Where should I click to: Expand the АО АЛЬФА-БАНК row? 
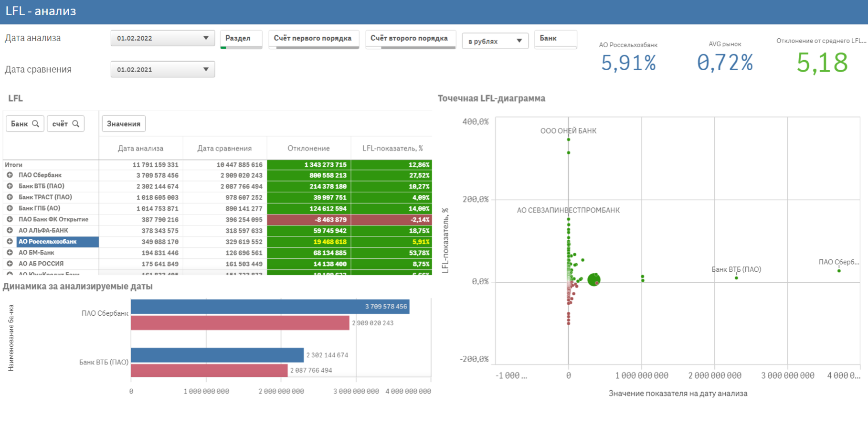(10, 230)
